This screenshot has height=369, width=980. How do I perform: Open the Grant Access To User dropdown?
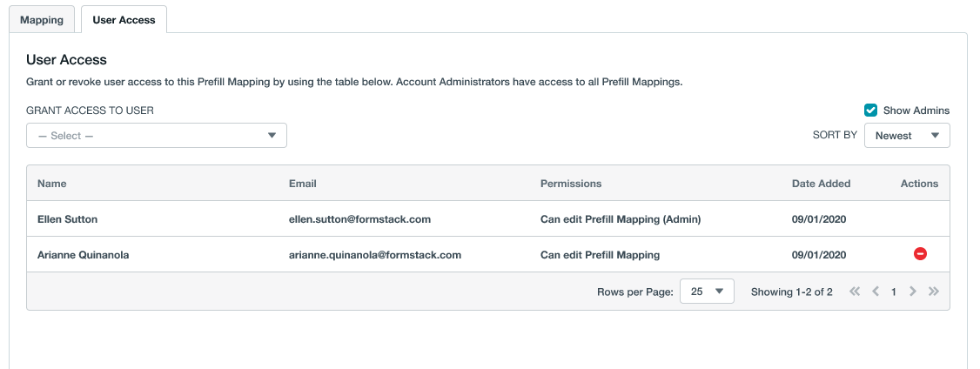click(x=157, y=136)
